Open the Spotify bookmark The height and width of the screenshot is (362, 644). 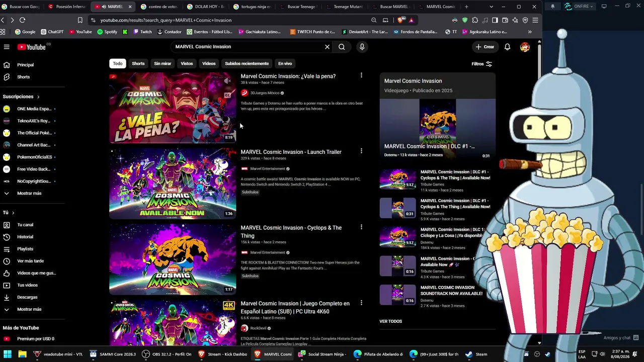[107, 32]
